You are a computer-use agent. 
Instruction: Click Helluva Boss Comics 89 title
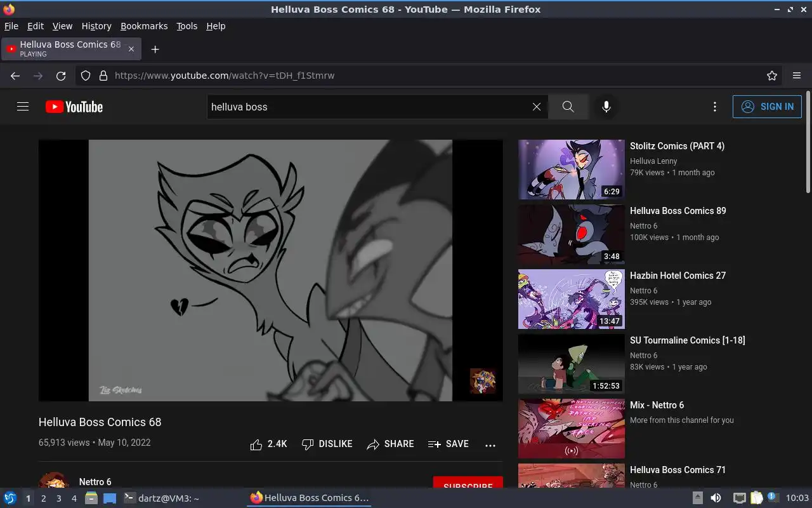[678, 211]
